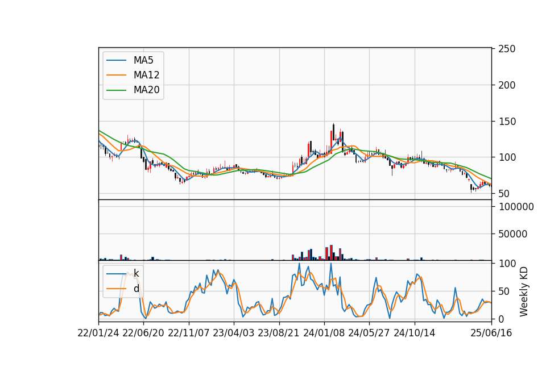Click the MA12 legend label

tap(146, 75)
